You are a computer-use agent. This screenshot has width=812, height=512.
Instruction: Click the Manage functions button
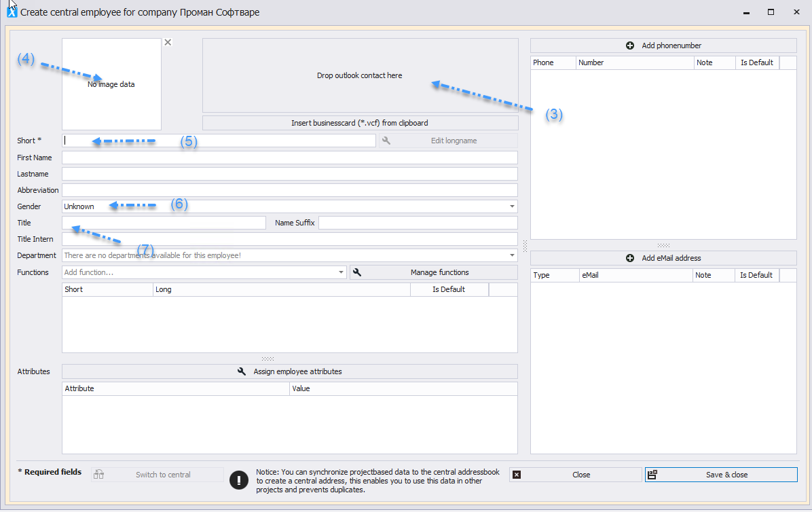[x=434, y=272]
